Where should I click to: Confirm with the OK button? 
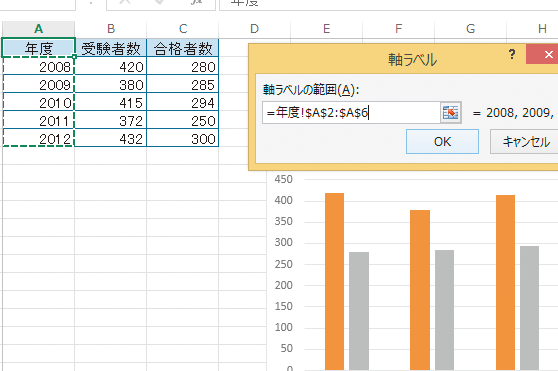(442, 142)
